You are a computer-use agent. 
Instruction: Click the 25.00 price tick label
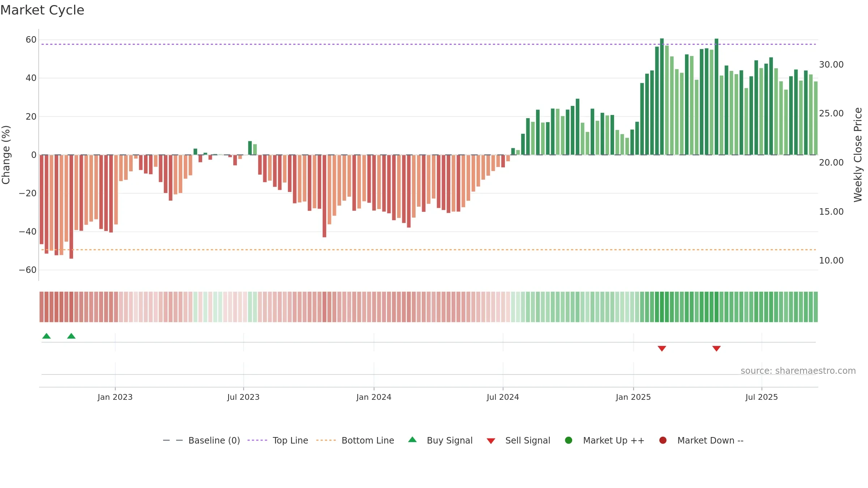pos(831,113)
